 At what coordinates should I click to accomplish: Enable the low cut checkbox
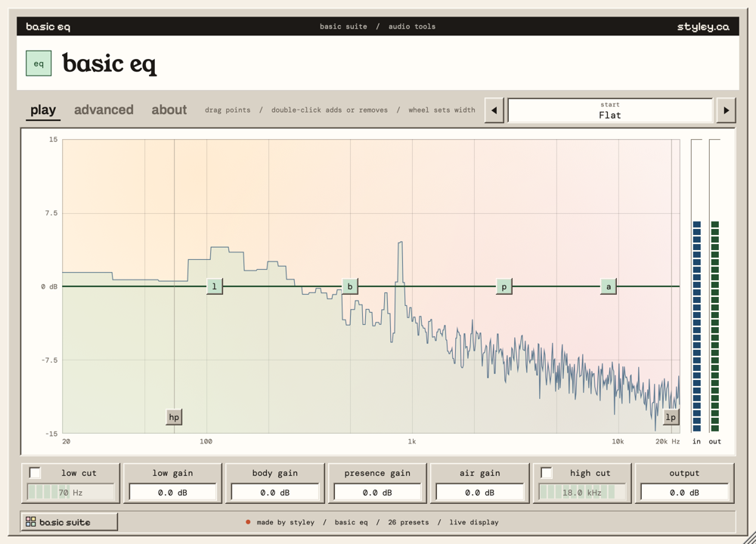[36, 473]
